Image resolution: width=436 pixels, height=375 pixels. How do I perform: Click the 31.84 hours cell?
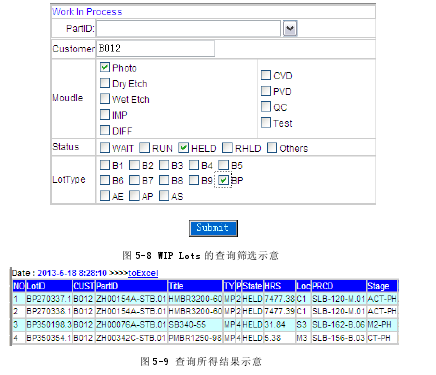280,324
